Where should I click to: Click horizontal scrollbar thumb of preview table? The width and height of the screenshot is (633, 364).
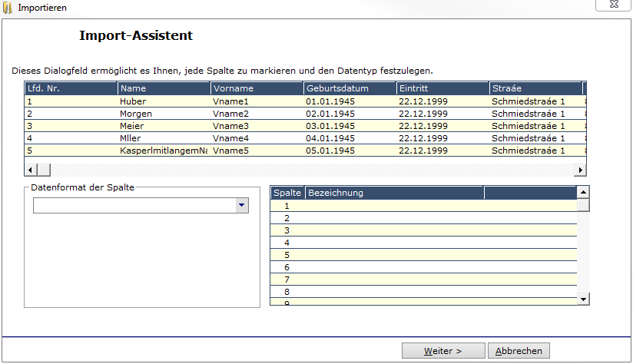tap(44, 170)
